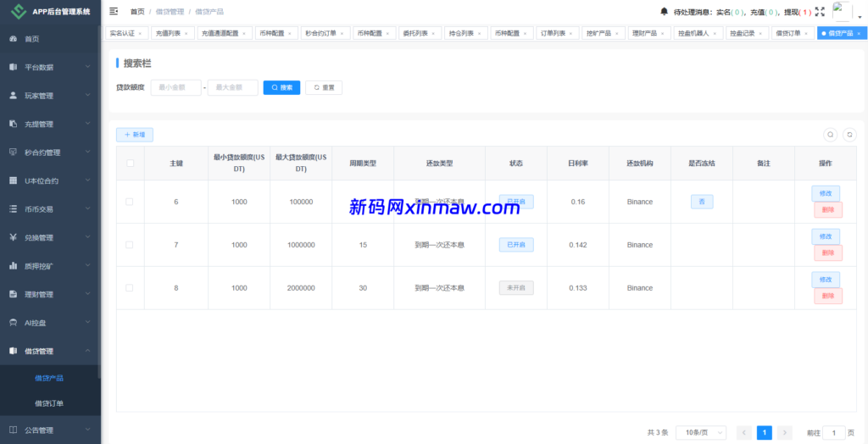This screenshot has height=444, width=868.
Task: Click the 重置 reset button
Action: pyautogui.click(x=324, y=87)
